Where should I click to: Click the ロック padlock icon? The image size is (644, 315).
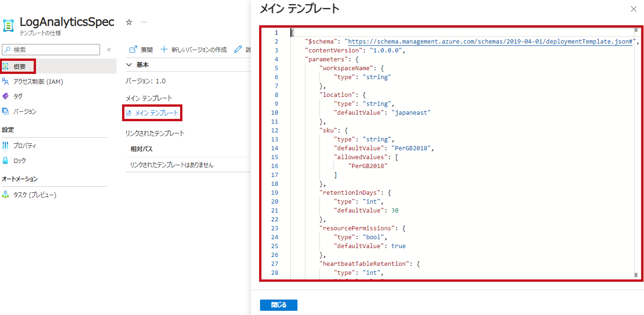pos(6,161)
